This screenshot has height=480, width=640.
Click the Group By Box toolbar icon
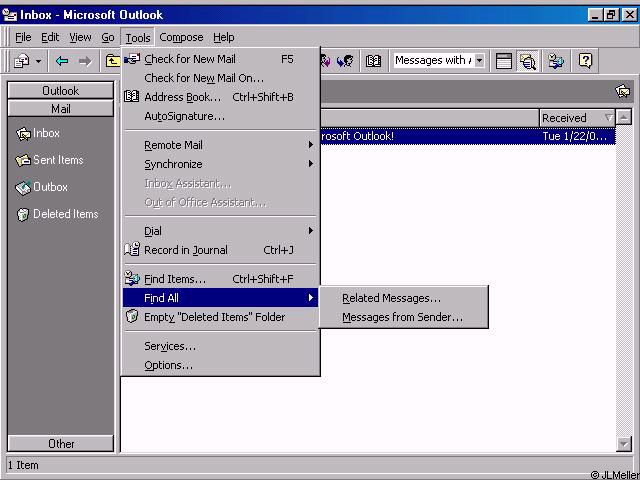tap(504, 61)
